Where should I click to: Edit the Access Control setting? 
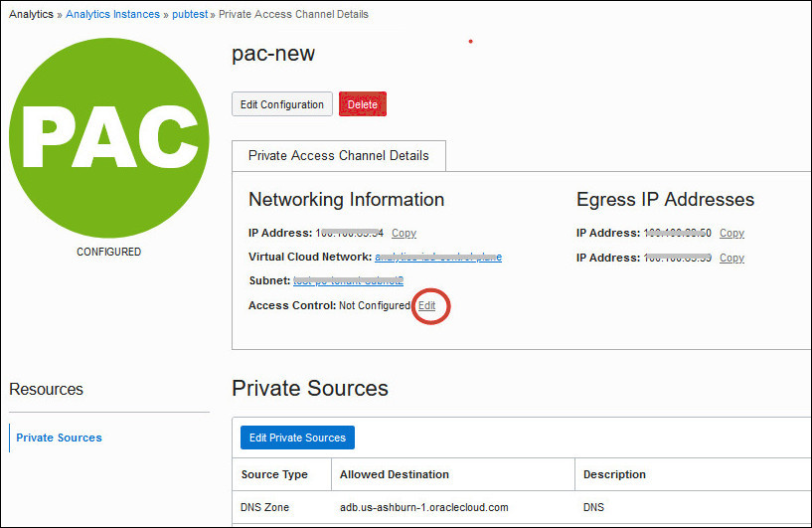click(426, 305)
